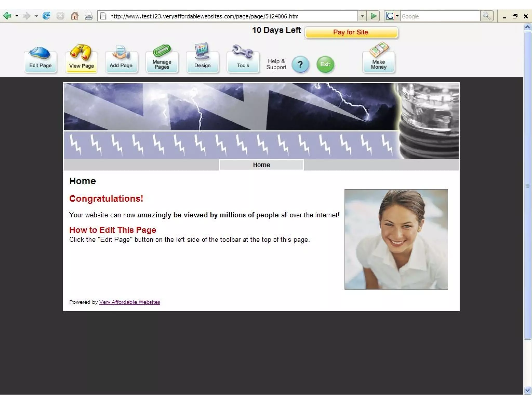The width and height of the screenshot is (532, 399).
Task: Expand the back button history dropdown
Action: tap(17, 16)
